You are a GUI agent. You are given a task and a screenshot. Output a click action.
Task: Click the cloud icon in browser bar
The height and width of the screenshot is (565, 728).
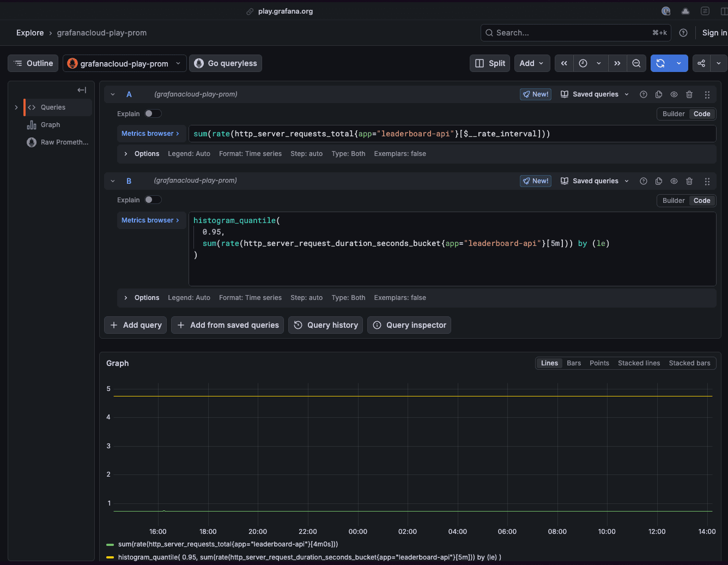pyautogui.click(x=685, y=11)
